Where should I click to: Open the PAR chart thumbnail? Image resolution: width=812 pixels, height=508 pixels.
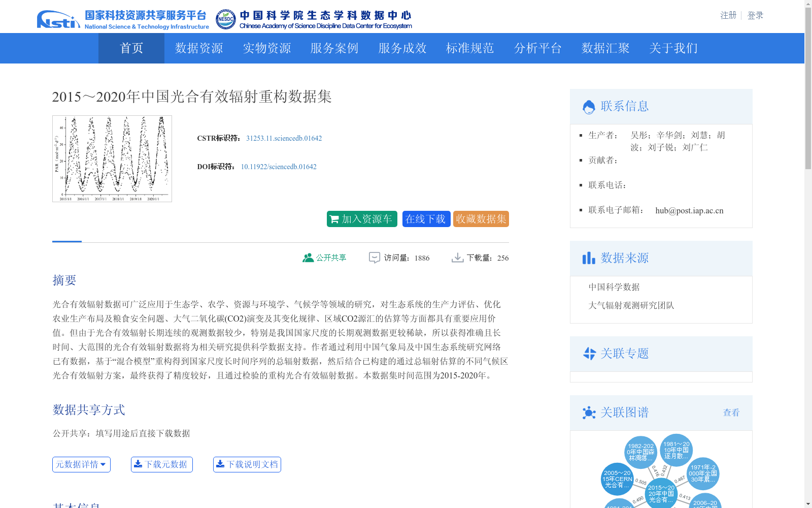[112, 158]
